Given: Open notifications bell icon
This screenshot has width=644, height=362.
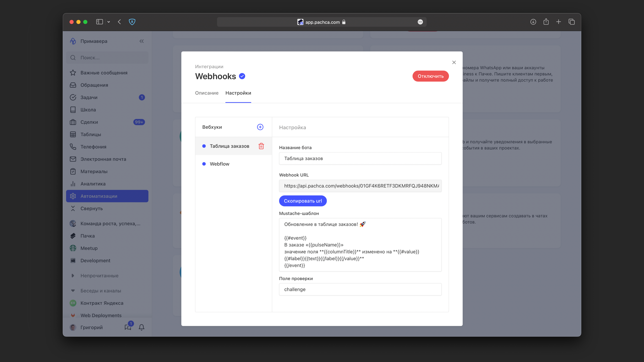Looking at the screenshot, I should (142, 327).
